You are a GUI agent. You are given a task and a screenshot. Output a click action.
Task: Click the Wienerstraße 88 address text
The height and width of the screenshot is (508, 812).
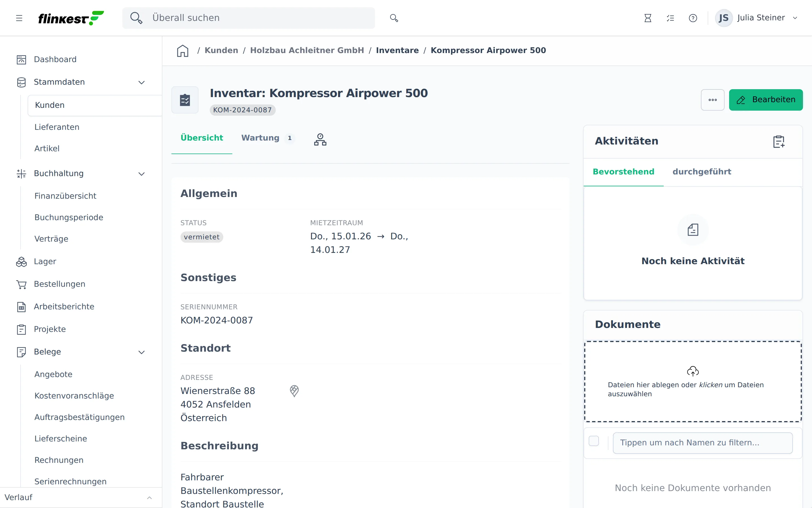[x=218, y=391]
